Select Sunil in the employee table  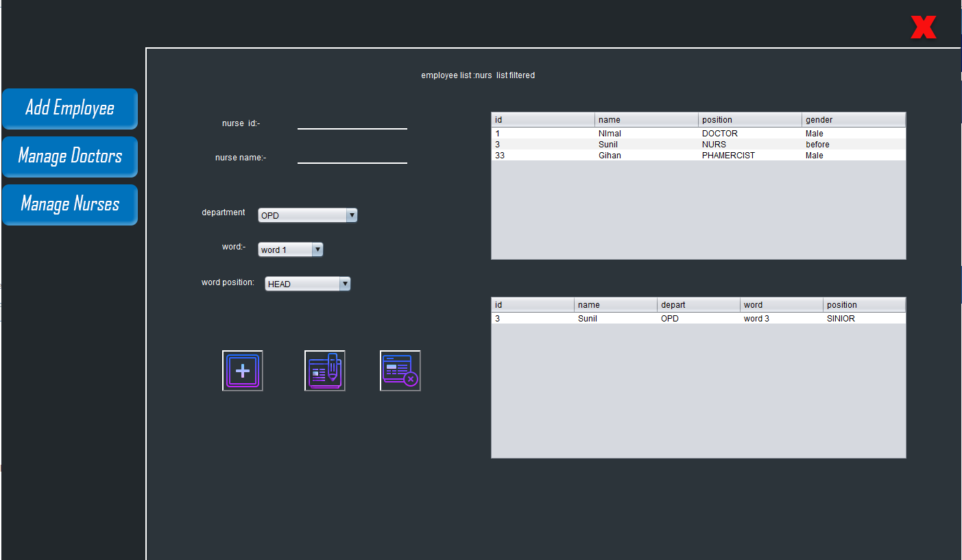647,145
